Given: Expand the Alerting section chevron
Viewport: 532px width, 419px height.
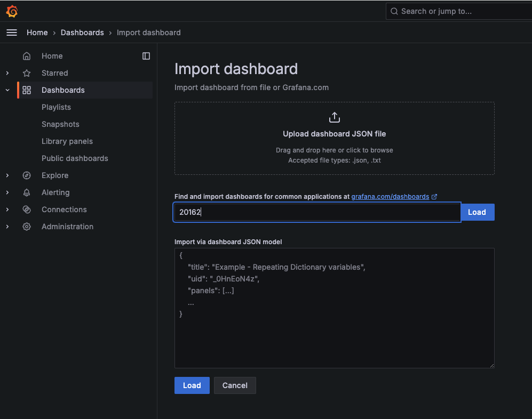Looking at the screenshot, I should (x=7, y=192).
